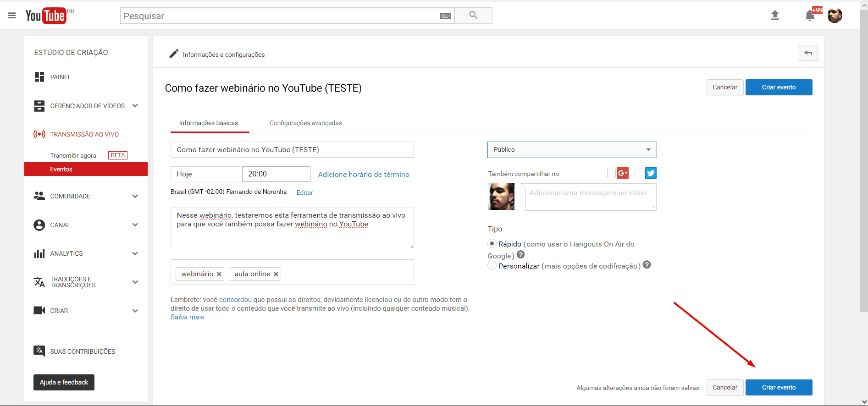The width and height of the screenshot is (868, 406).
Task: Click the Traduções e Transcrições icon
Action: 39,282
